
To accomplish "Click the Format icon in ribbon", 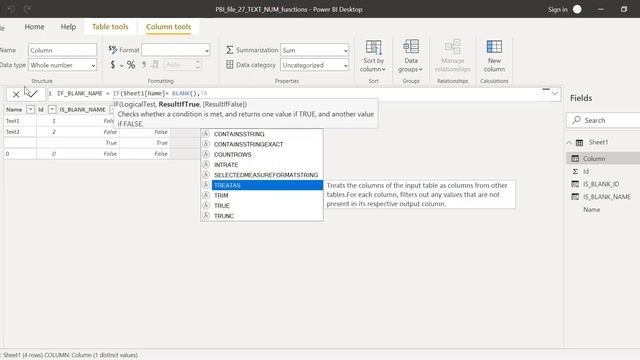I will [x=113, y=49].
